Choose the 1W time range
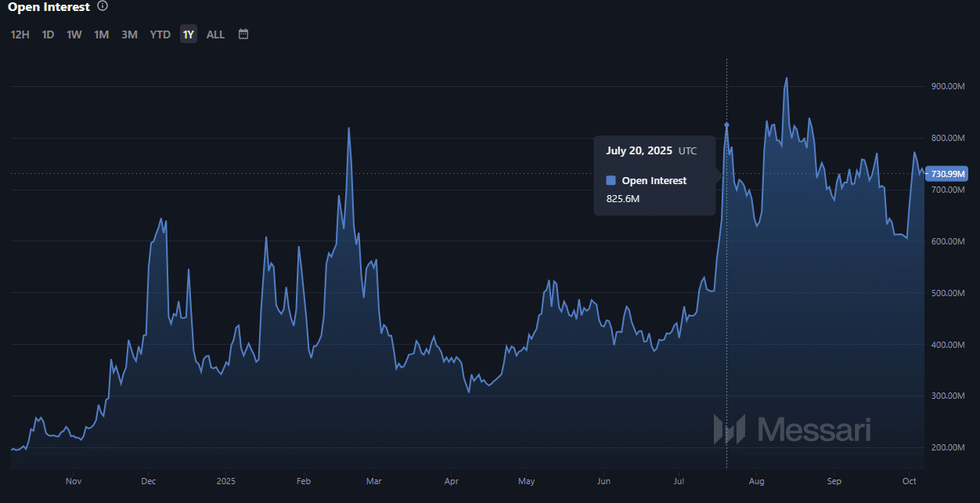Screen dimensions: 980x503 pyautogui.click(x=74, y=34)
